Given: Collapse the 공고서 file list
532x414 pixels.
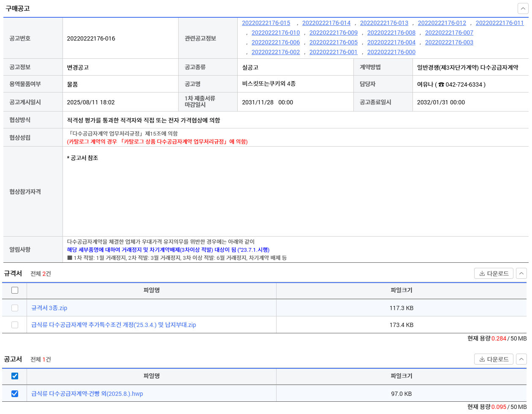Looking at the screenshot, I should pos(521,359).
